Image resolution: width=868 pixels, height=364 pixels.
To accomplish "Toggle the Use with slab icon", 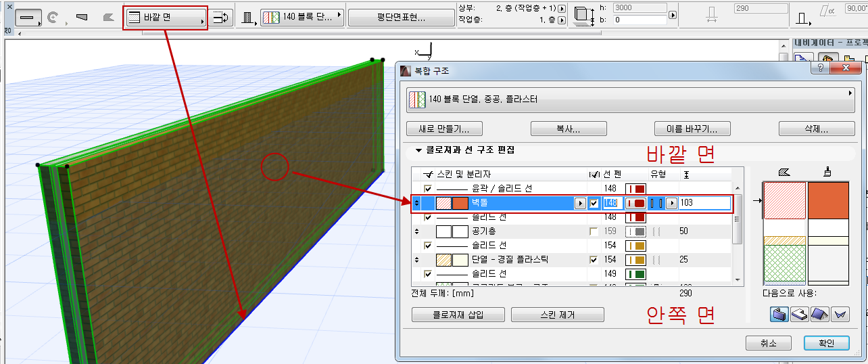I will [798, 313].
